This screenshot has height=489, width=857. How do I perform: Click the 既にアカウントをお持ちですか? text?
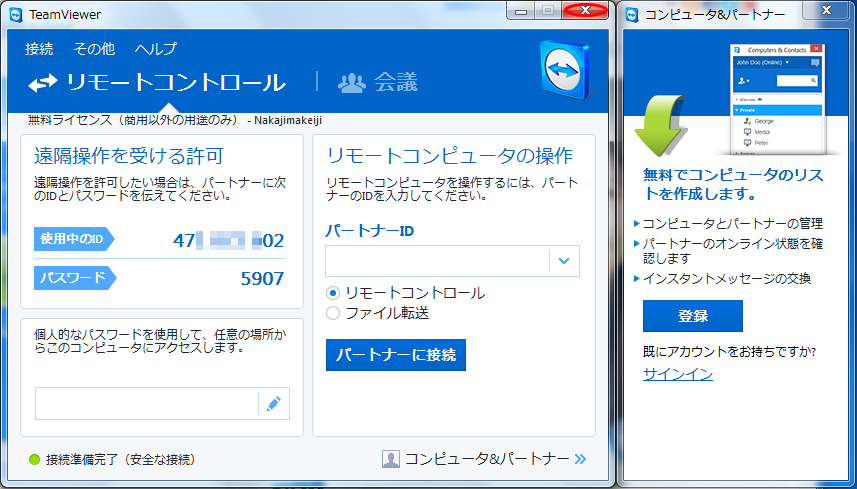click(x=729, y=352)
